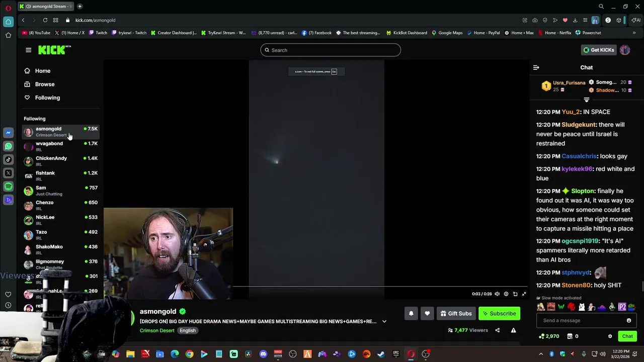
Task: Open Epic Games launcher from taskbar
Action: [396, 354]
